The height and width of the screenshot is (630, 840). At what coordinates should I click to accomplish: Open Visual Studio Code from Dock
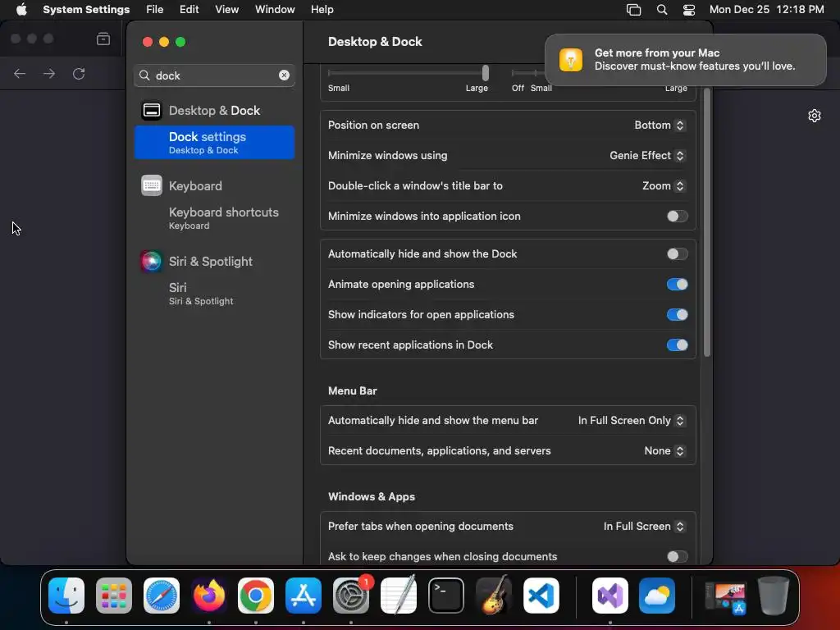(x=541, y=596)
